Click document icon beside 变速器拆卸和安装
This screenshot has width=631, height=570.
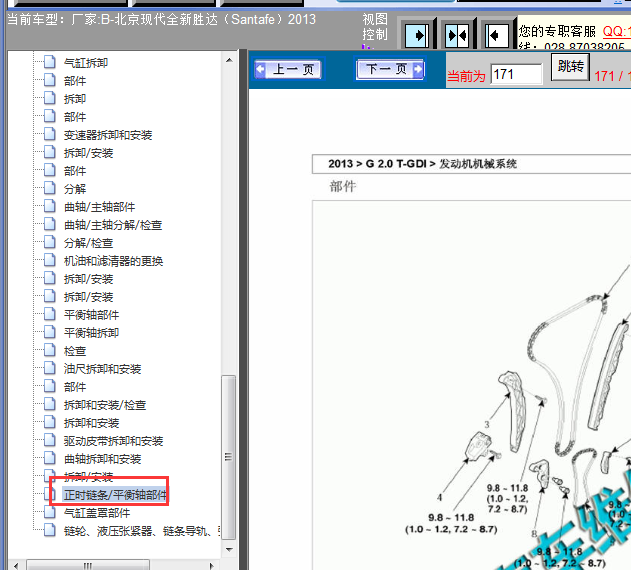[x=49, y=134]
